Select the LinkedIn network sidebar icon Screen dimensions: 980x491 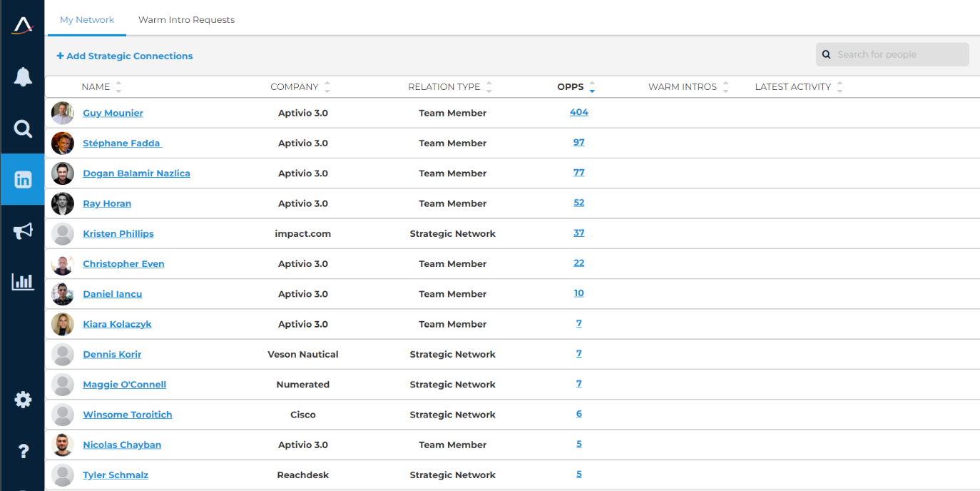point(23,179)
